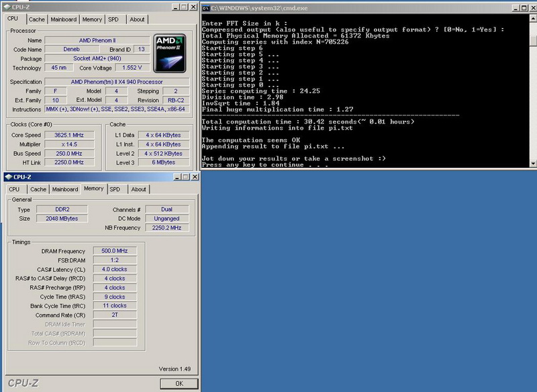The width and height of the screenshot is (537, 392).
Task: Click the Multiplier value x 14.5
Action: pos(69,144)
